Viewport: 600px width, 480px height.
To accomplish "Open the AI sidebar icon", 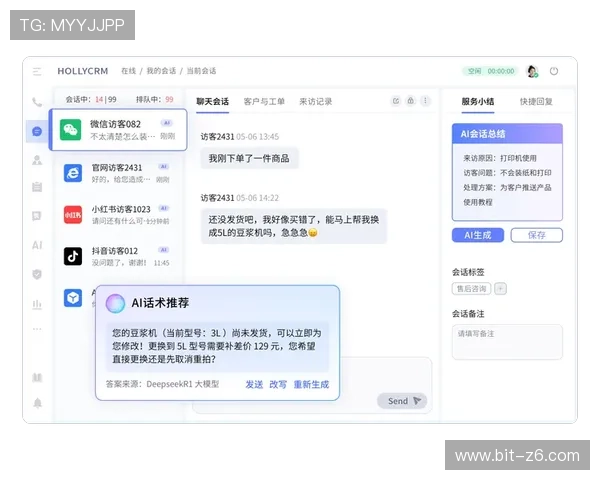I will point(37,245).
